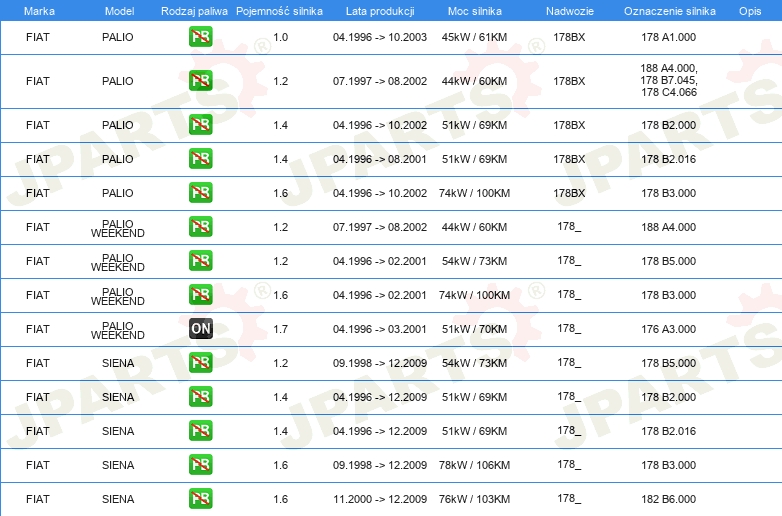
Task: Click petrol icon for Palio Weekend 188 A4.000
Action: coord(200,227)
